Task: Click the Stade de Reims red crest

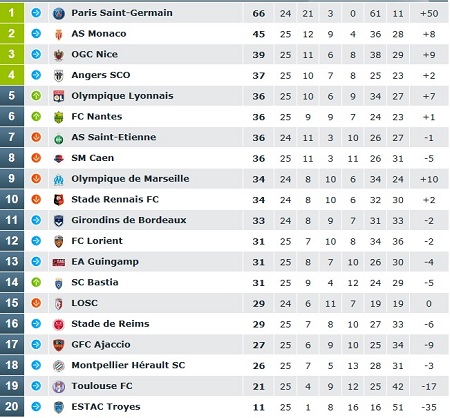Action: 59,324
